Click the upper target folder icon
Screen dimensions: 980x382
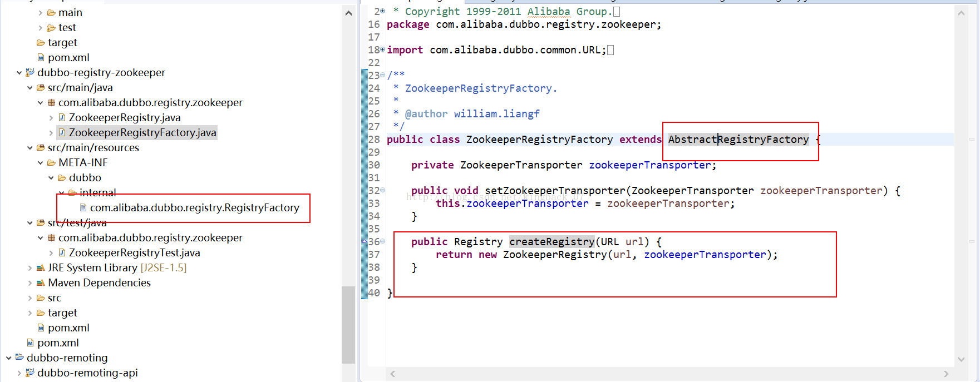[41, 42]
